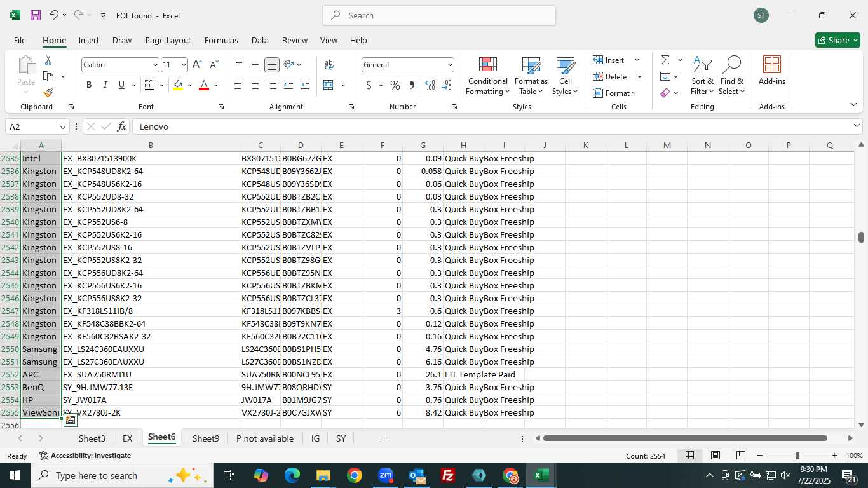
Task: Click the zoom slider handle
Action: 797,456
